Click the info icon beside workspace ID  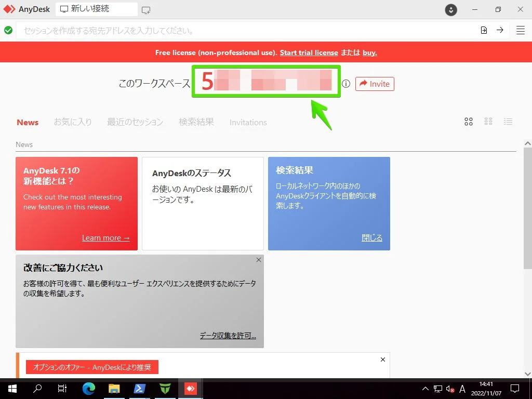345,84
